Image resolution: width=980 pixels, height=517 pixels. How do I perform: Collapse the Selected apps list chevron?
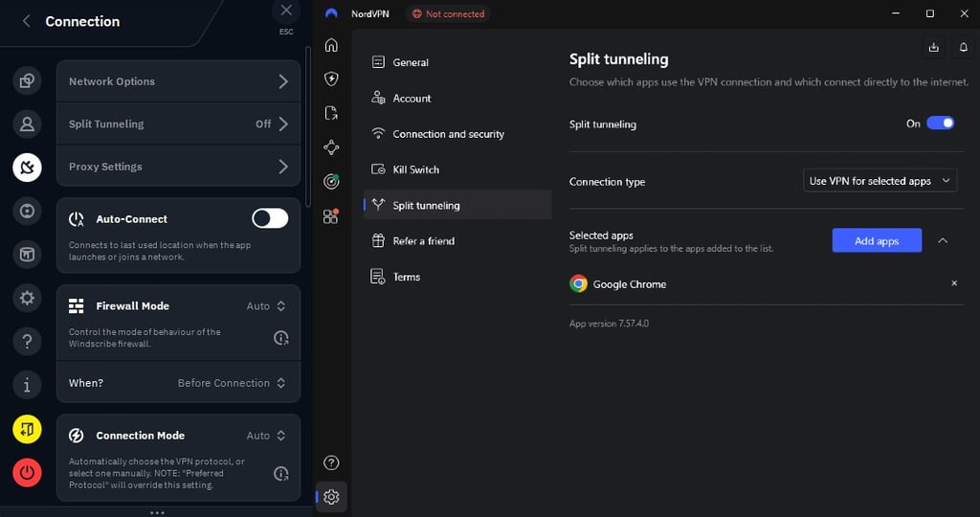[x=943, y=240]
